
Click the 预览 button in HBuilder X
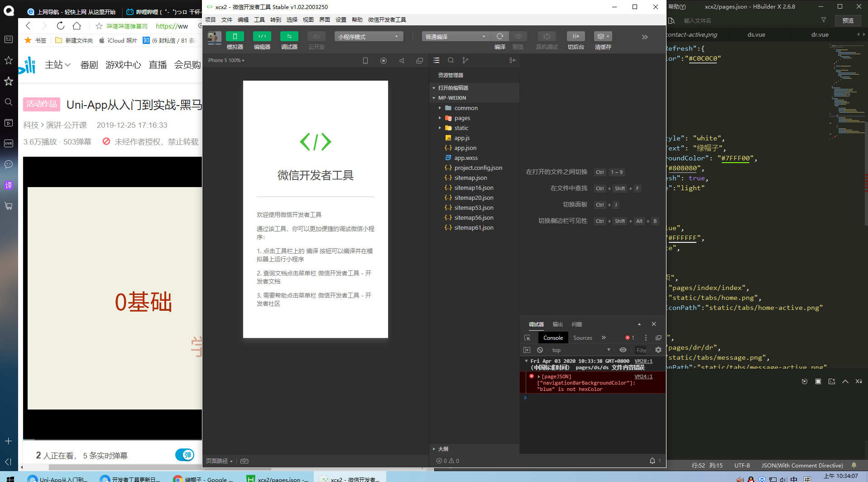[x=848, y=20]
